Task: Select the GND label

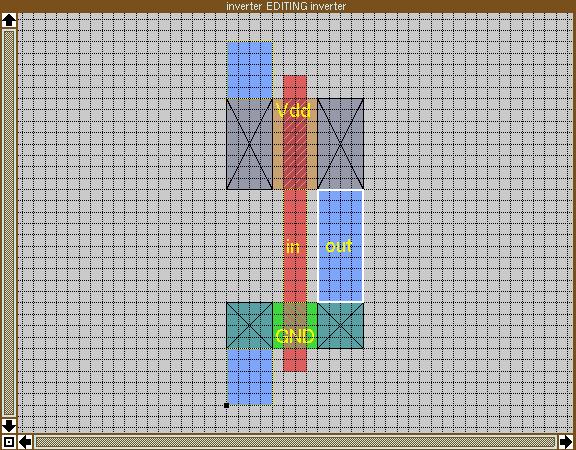Action: click(295, 336)
